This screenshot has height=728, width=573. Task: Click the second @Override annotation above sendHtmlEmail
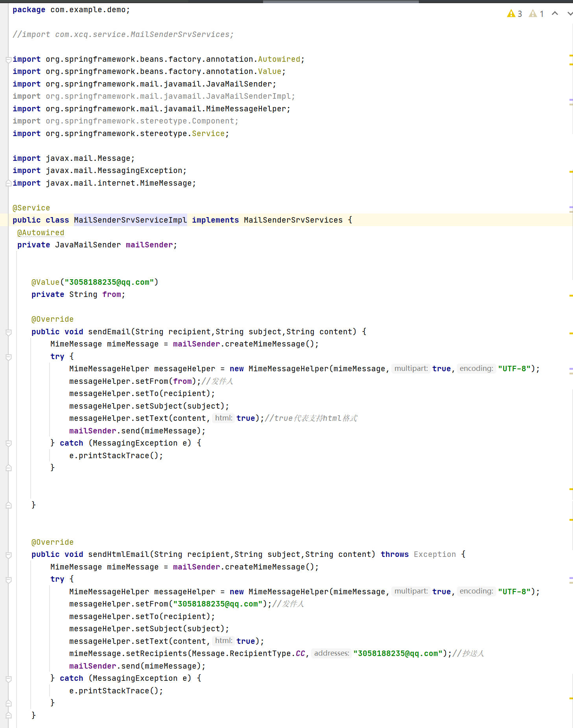[x=52, y=542]
